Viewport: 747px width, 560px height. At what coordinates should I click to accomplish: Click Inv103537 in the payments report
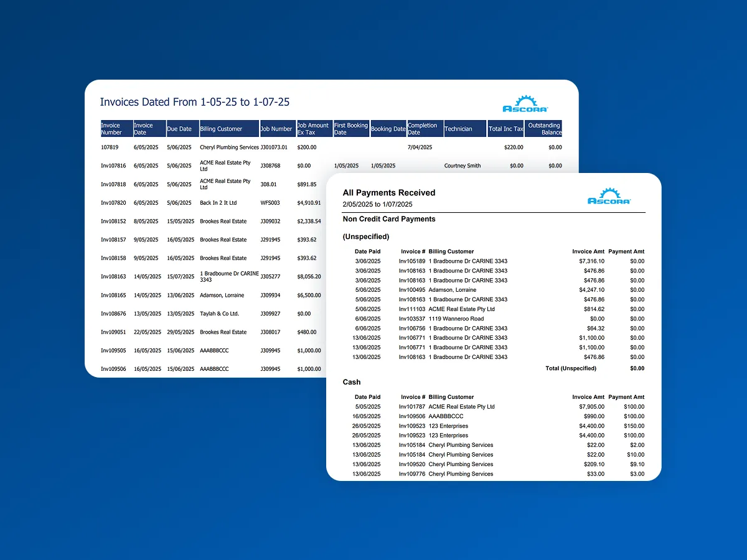[412, 319]
